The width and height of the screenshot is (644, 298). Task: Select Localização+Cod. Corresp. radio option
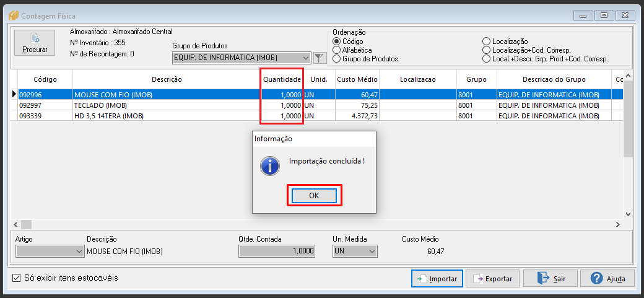tap(487, 50)
